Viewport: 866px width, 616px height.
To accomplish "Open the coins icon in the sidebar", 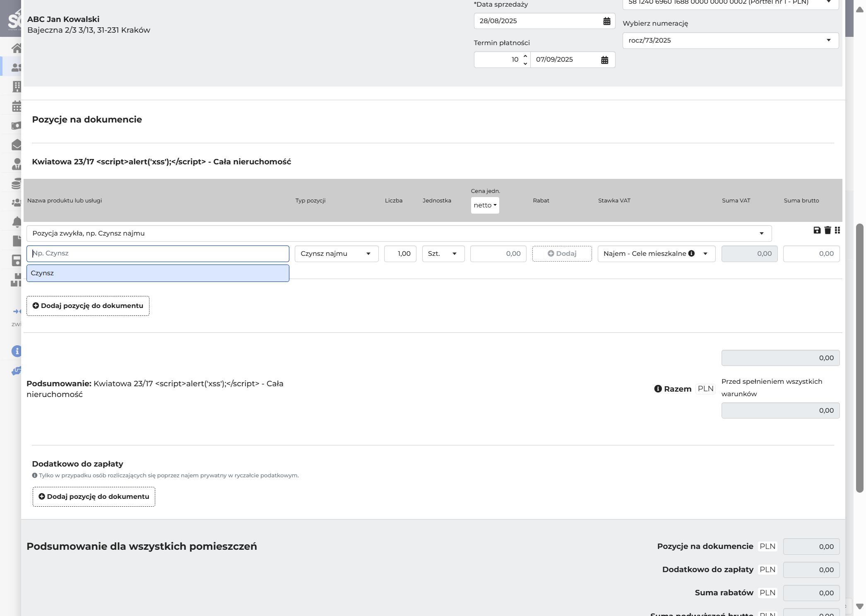I will [17, 183].
